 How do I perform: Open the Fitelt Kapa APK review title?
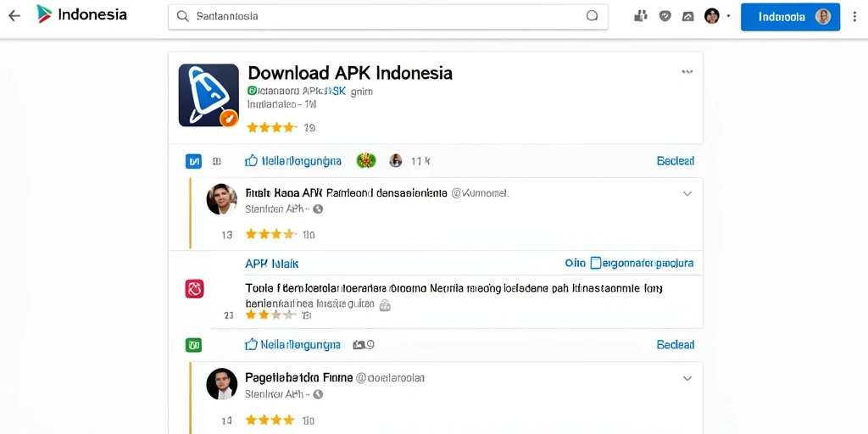(x=346, y=193)
